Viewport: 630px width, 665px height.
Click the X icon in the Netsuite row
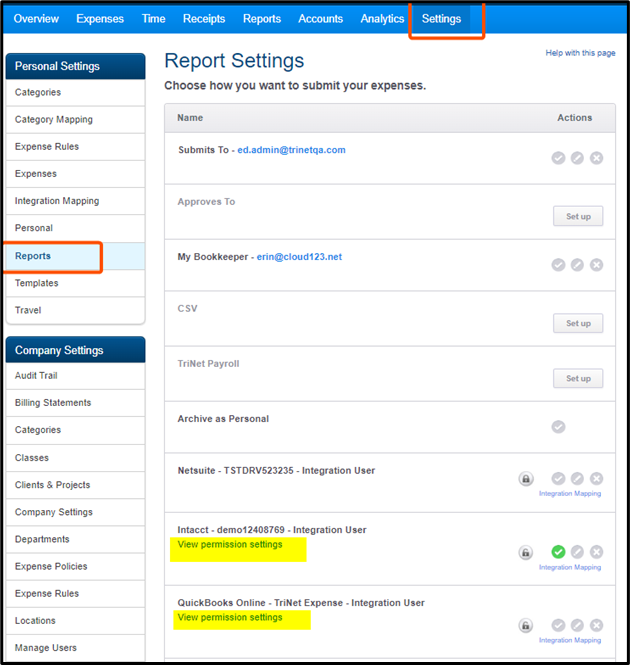(x=596, y=479)
